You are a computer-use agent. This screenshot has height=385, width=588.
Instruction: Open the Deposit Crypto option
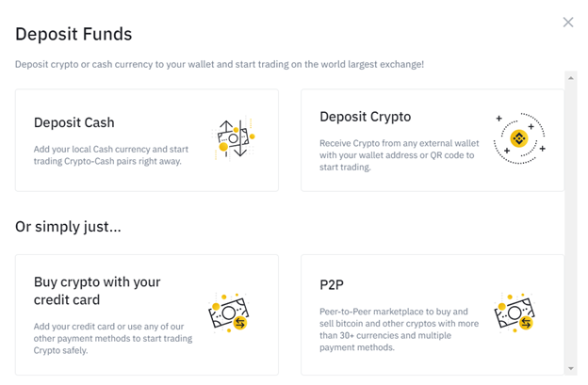click(x=433, y=140)
